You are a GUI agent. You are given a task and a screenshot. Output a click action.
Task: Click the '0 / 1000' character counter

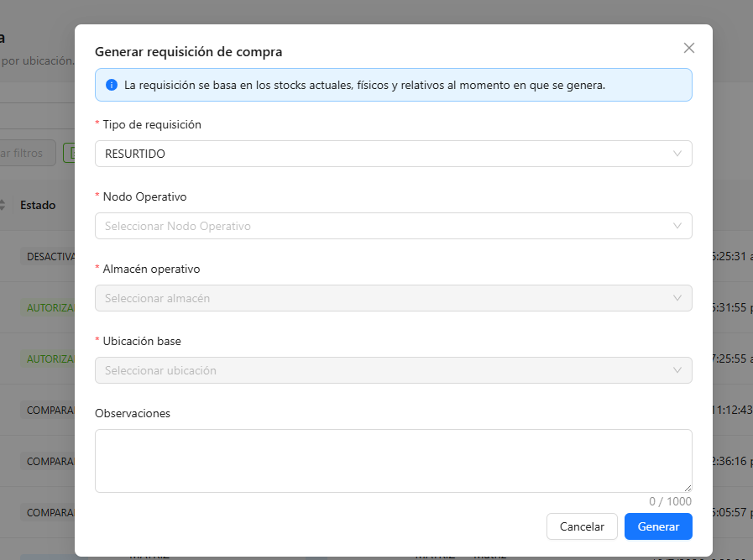(670, 501)
